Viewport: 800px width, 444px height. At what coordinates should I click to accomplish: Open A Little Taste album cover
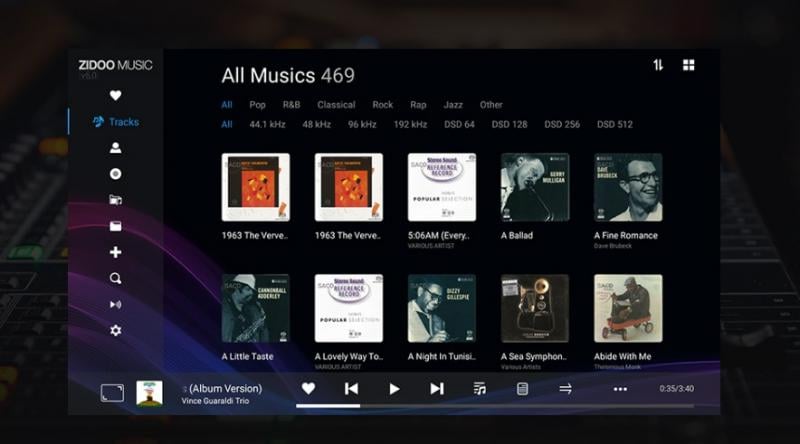(x=256, y=308)
